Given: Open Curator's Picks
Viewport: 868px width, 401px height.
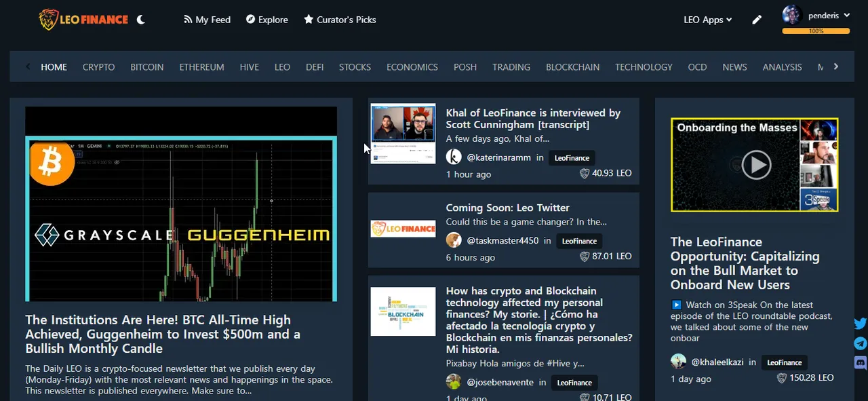Looking at the screenshot, I should coord(340,20).
